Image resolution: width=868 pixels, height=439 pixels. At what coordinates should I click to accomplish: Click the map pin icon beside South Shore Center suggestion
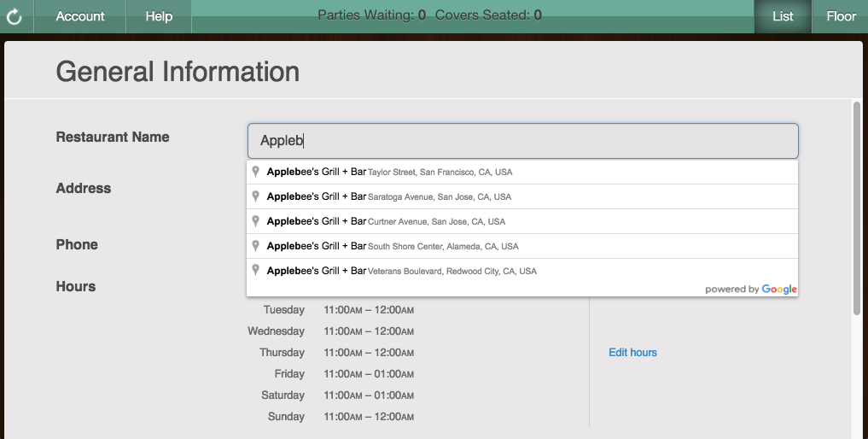click(x=255, y=246)
